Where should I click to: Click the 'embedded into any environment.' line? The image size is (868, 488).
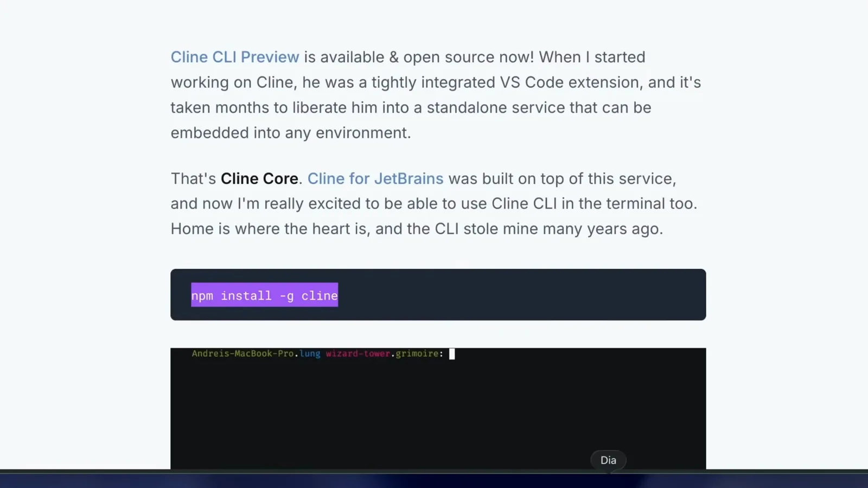click(x=291, y=133)
